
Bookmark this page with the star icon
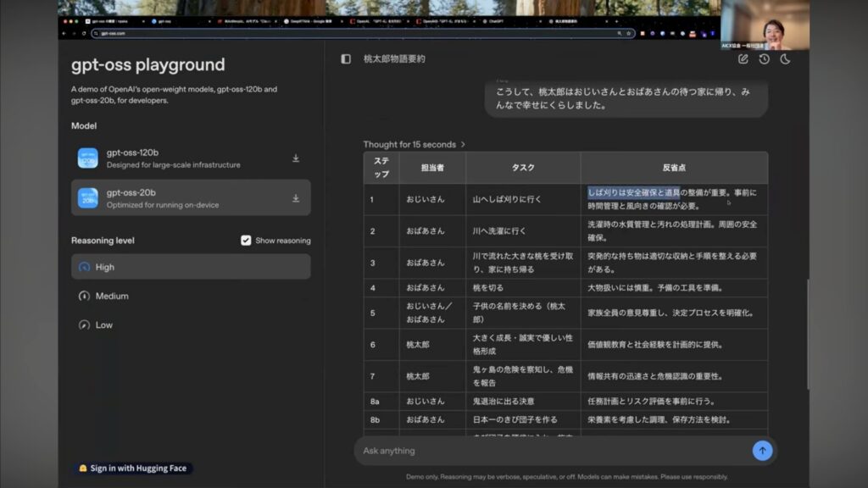(x=628, y=33)
